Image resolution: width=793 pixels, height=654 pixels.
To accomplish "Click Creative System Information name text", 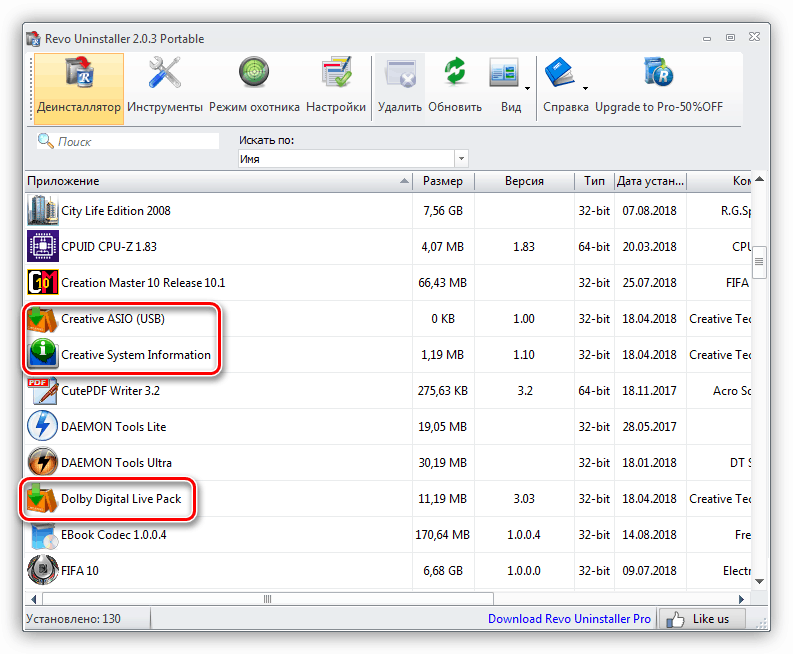I will click(136, 355).
